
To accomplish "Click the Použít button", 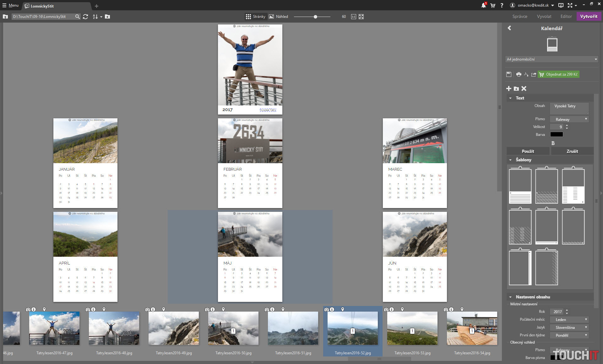I will point(528,151).
